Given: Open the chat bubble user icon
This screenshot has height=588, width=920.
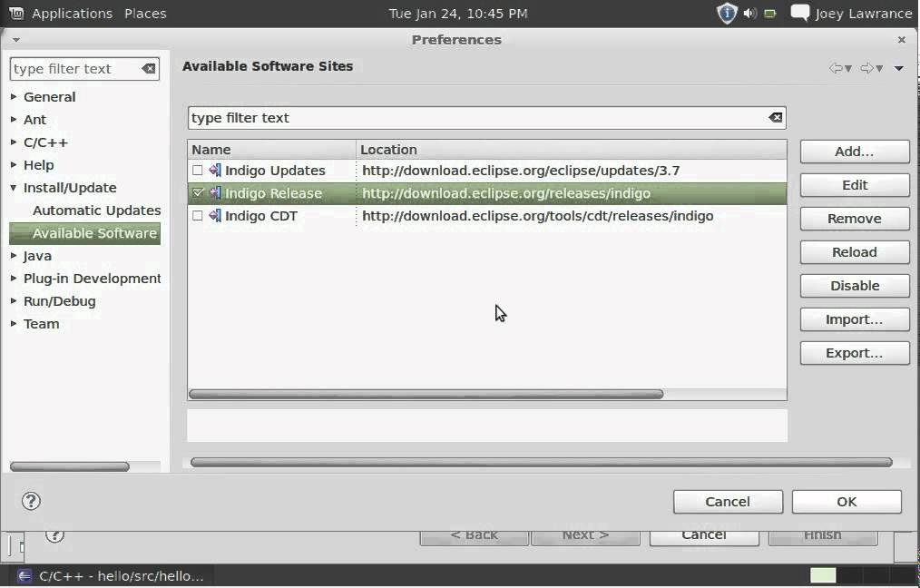Looking at the screenshot, I should point(800,13).
